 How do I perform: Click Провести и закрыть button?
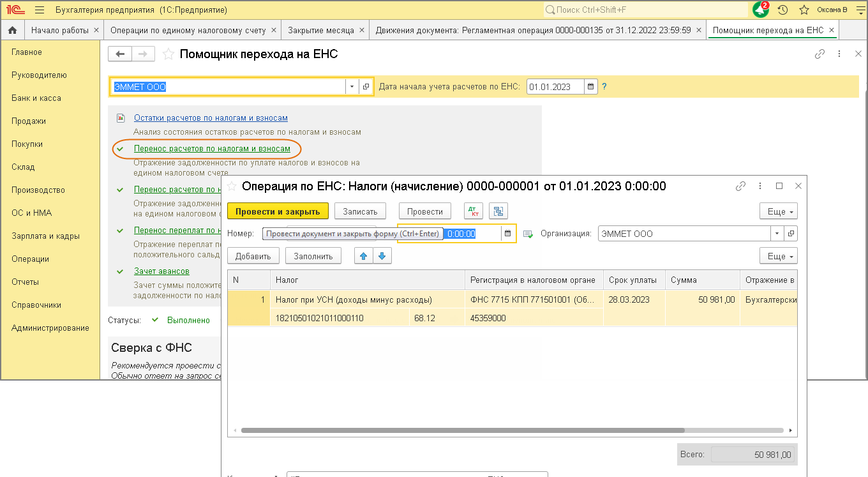tap(278, 211)
